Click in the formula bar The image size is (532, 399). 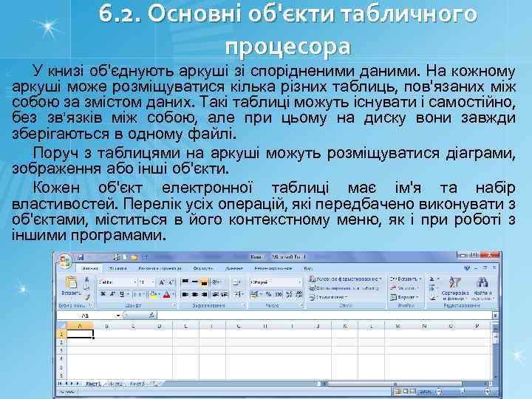[x=324, y=316]
